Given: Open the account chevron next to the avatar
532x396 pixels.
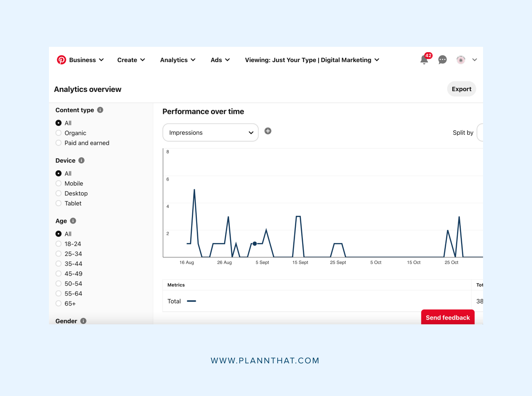Looking at the screenshot, I should 475,60.
